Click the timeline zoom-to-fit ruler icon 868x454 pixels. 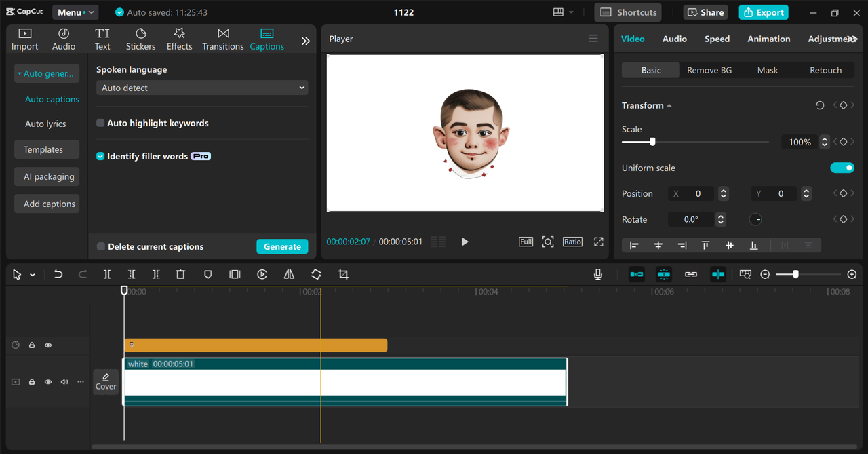(745, 274)
